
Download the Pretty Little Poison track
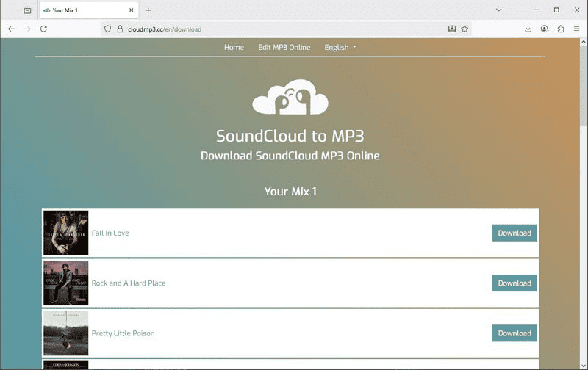point(514,333)
